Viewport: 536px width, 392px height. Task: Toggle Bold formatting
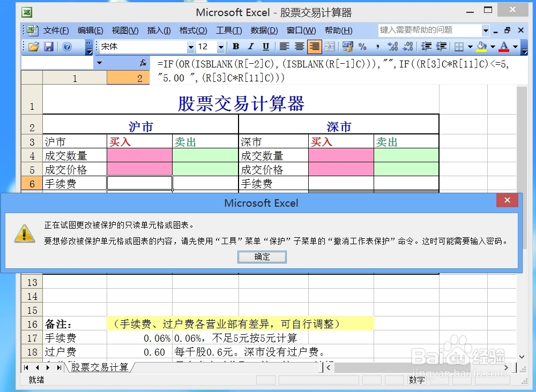[x=236, y=47]
